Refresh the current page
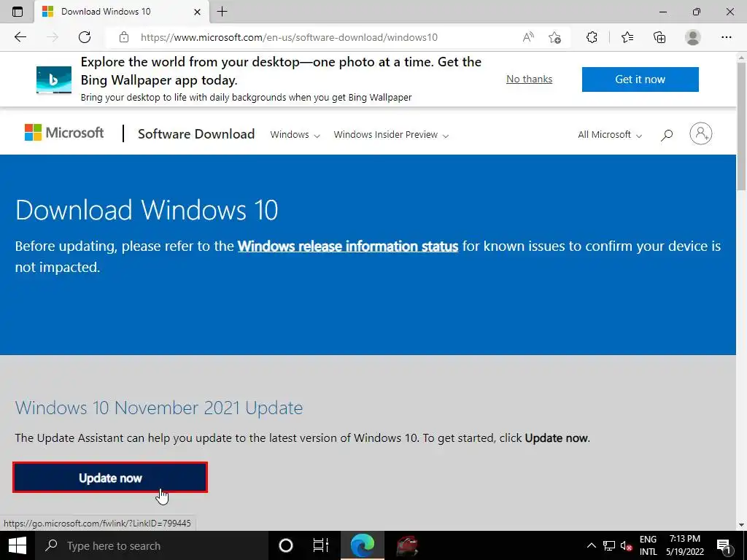 [85, 37]
